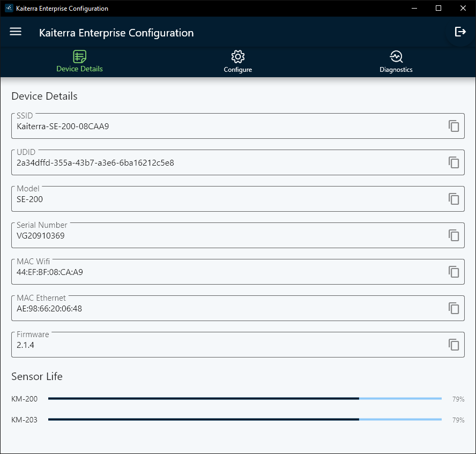The height and width of the screenshot is (454, 476).
Task: Switch to the Configure tab
Action: (237, 62)
